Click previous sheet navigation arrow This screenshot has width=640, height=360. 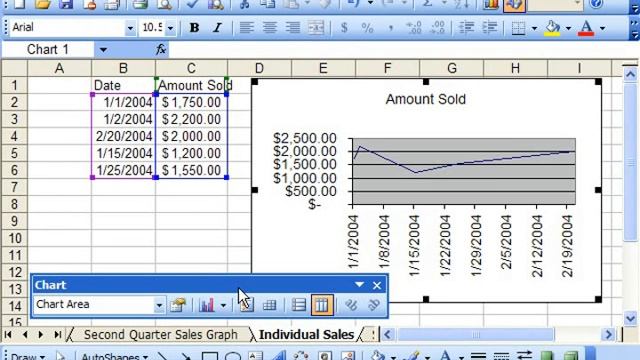[x=25, y=335]
